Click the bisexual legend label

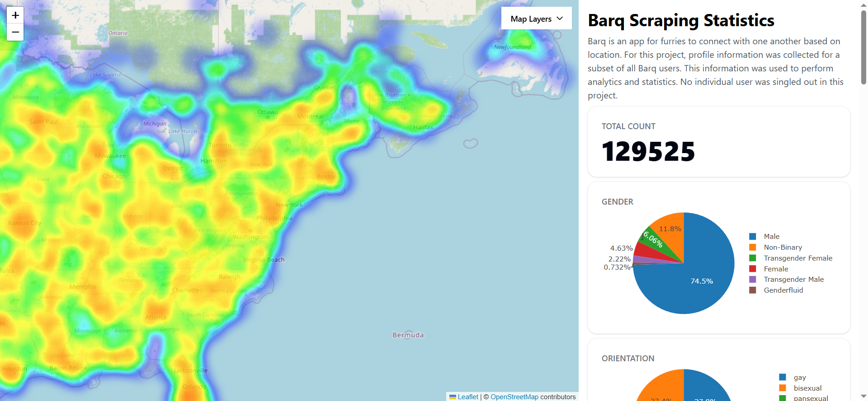(x=807, y=388)
